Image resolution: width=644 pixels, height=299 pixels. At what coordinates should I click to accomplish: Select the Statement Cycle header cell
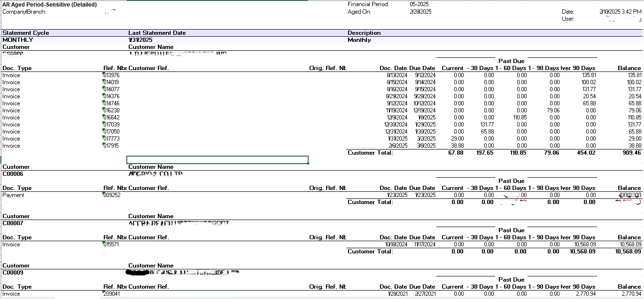click(x=26, y=33)
